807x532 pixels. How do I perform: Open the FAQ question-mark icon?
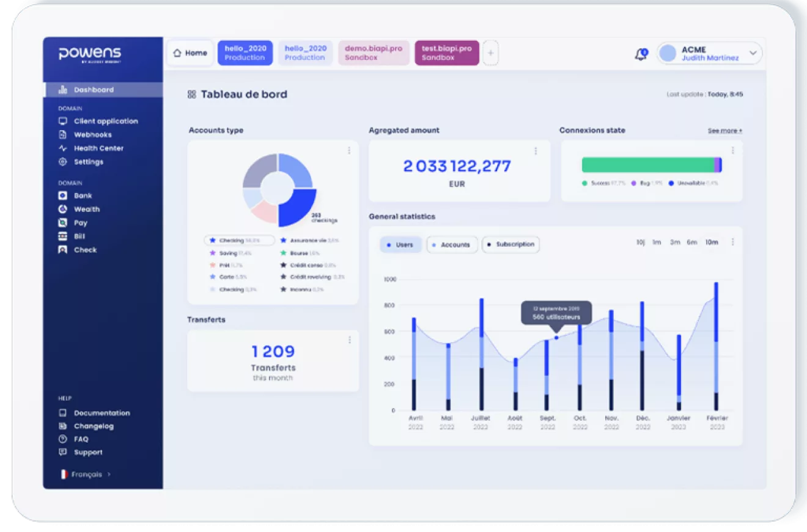pos(62,439)
